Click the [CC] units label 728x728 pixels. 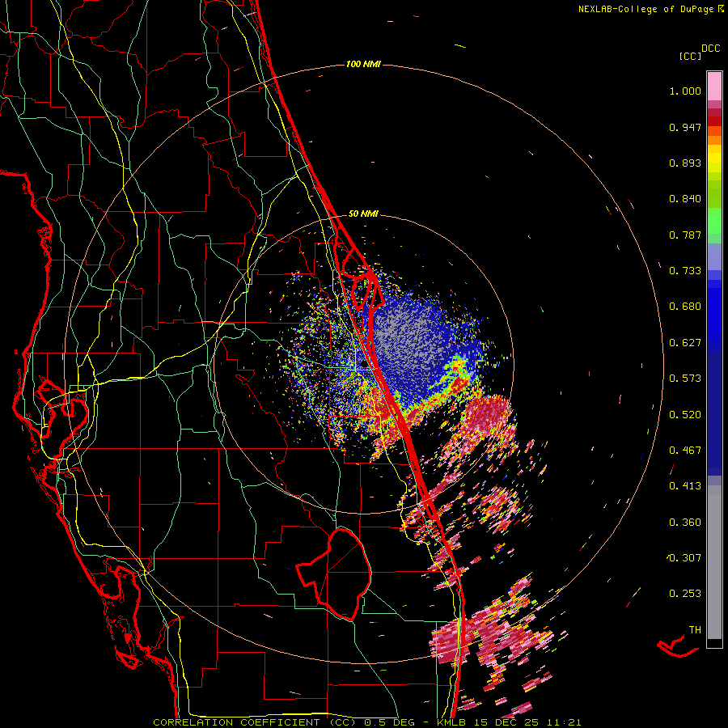click(x=691, y=56)
